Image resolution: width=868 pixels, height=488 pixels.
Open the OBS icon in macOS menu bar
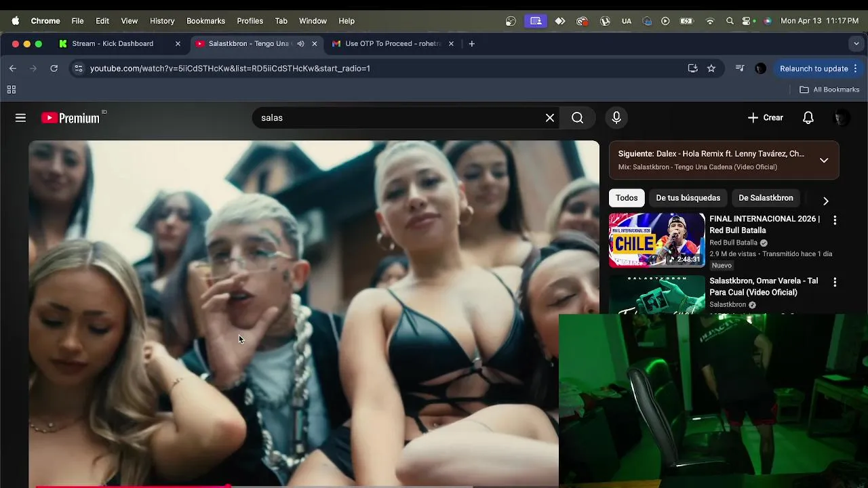511,21
